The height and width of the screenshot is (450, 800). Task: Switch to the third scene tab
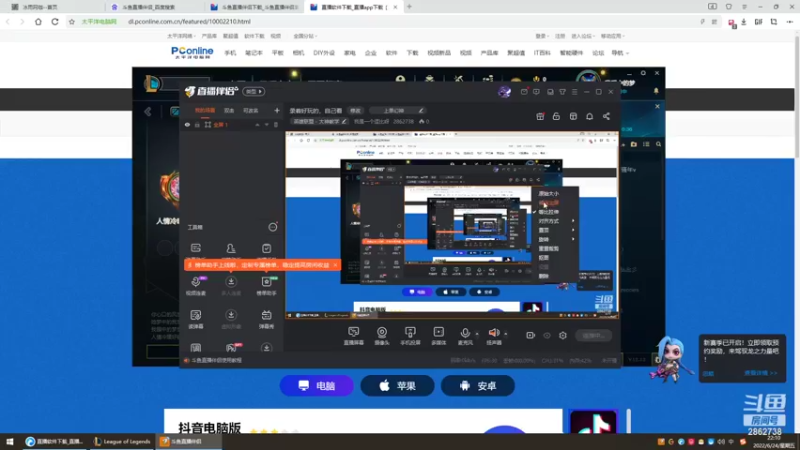[x=251, y=110]
